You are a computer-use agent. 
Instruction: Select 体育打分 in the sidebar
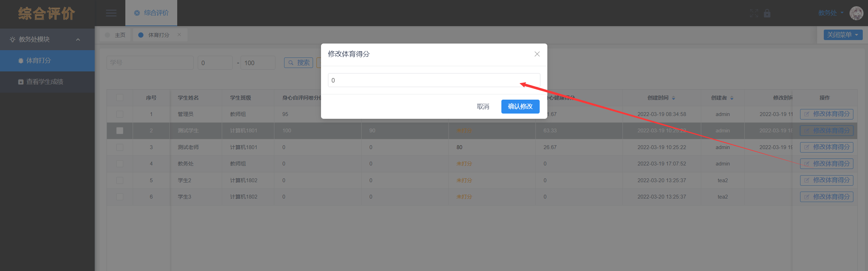[47, 61]
